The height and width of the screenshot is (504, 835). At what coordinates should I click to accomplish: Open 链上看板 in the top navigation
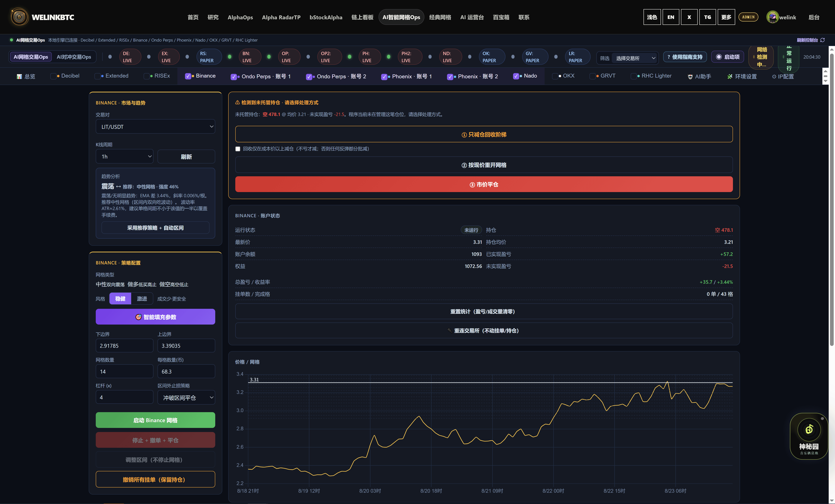[x=362, y=17]
